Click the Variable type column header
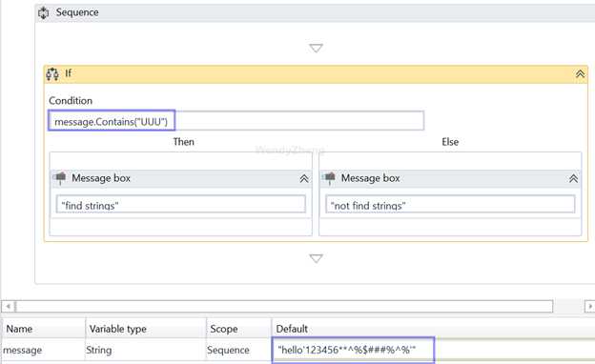This screenshot has height=364, width=595. click(146, 329)
